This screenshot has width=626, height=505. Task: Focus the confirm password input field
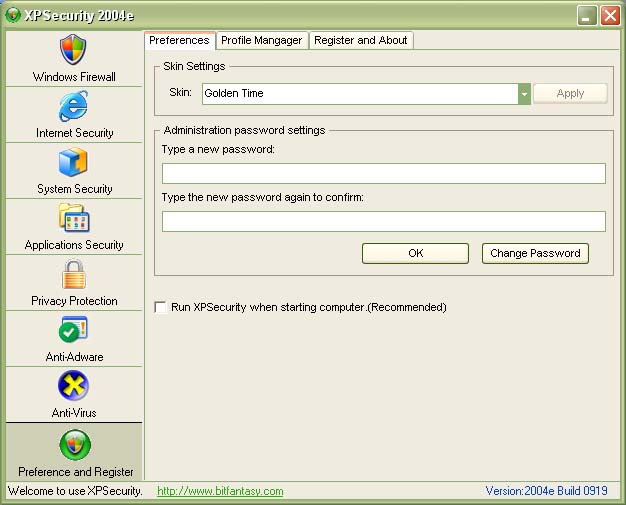click(x=384, y=221)
